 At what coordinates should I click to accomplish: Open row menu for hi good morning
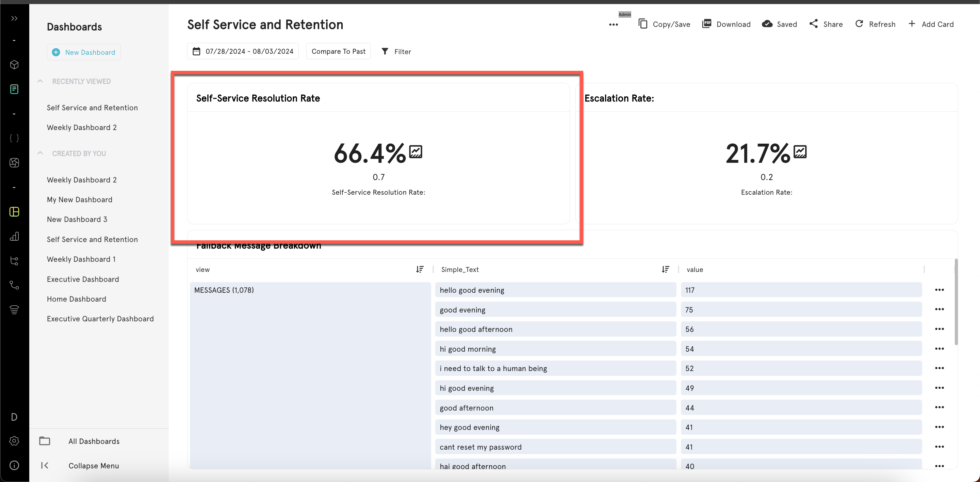coord(939,349)
